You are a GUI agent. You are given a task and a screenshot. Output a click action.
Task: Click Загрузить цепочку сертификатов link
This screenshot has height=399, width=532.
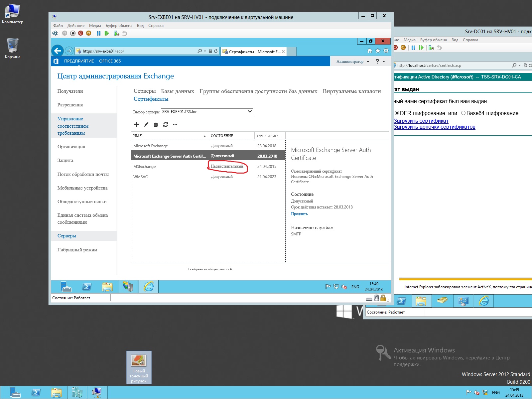(x=434, y=127)
